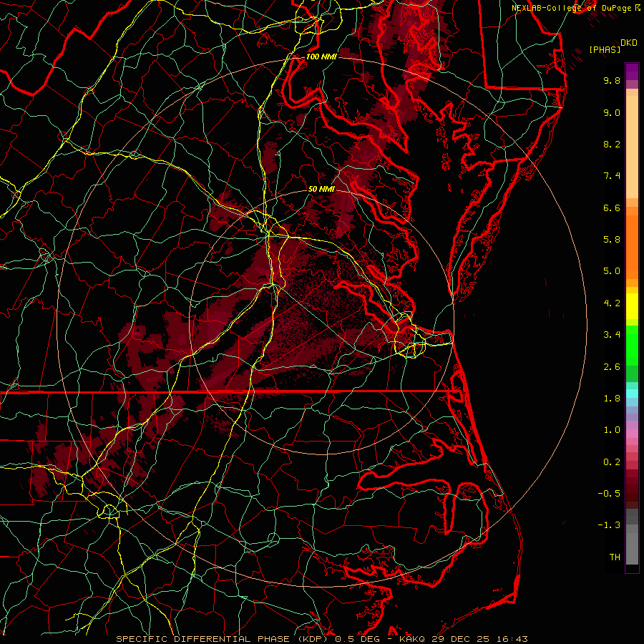644x644 pixels.
Task: Pick the yellow color band in legend
Action: 632,306
